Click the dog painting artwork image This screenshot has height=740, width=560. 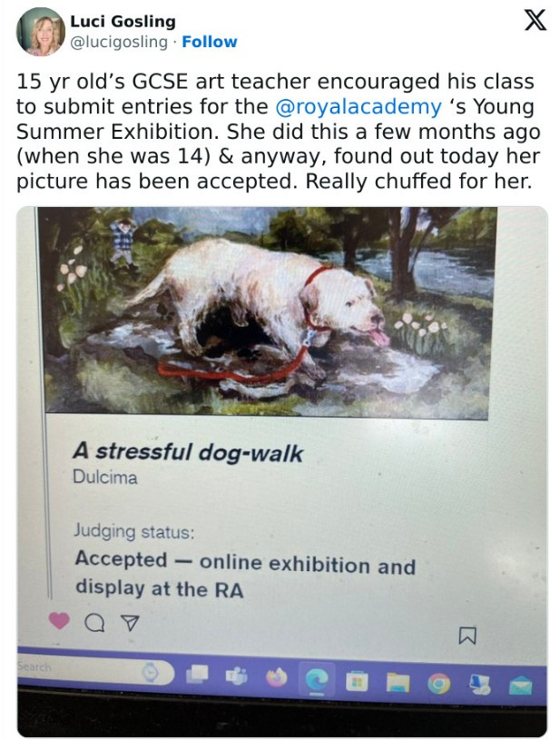point(263,311)
